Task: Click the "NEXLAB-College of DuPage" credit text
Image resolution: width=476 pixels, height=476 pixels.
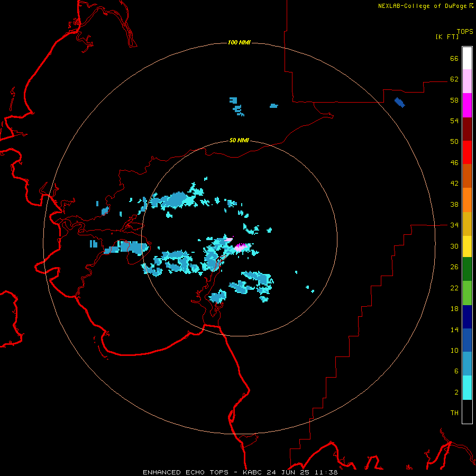Action: coord(422,6)
